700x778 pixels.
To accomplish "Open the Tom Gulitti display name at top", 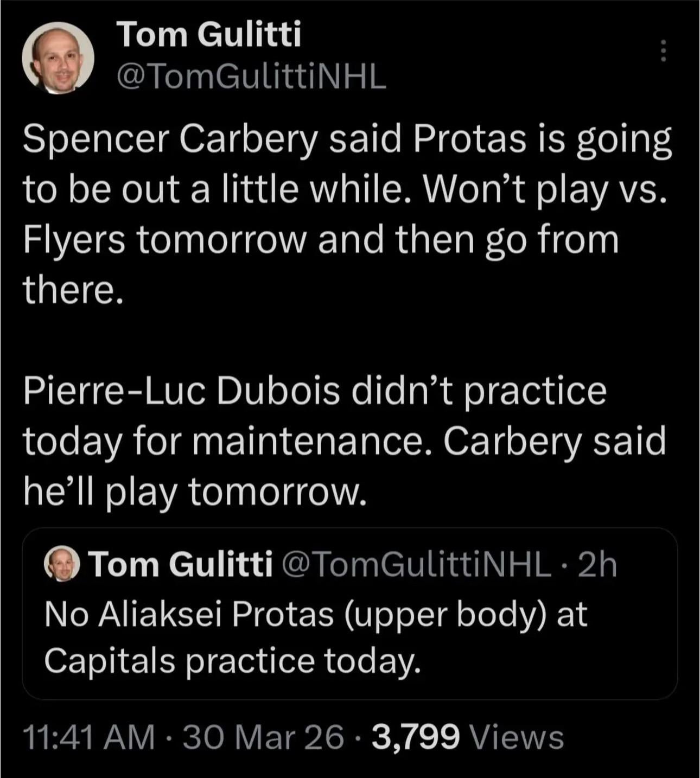I will 209,34.
